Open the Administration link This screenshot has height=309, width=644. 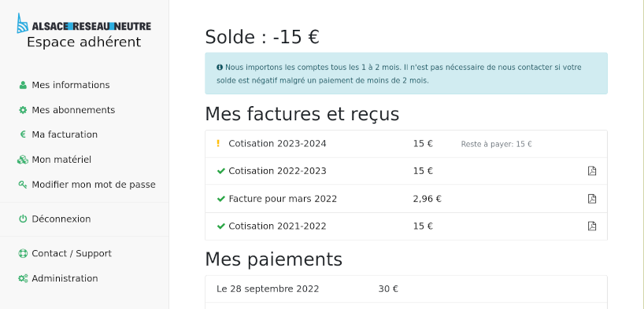[65, 278]
